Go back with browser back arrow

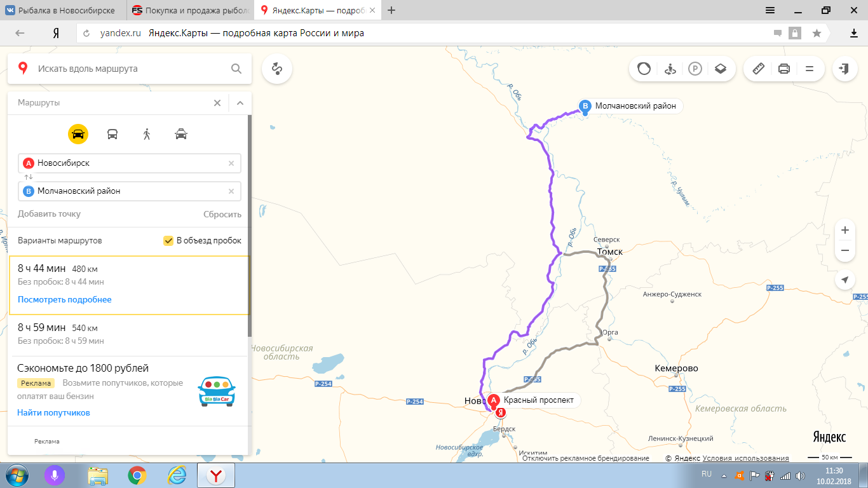(x=20, y=33)
